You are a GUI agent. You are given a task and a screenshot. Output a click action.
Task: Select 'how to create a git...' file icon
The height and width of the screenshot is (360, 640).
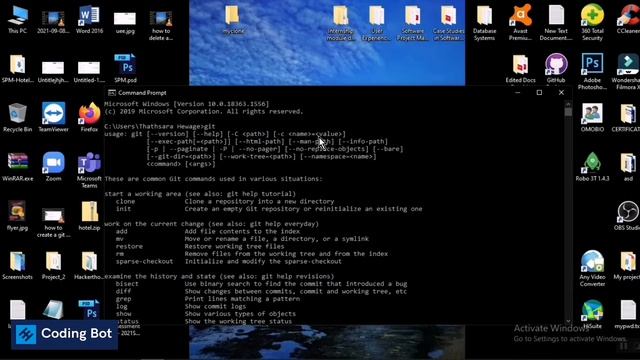tap(53, 222)
